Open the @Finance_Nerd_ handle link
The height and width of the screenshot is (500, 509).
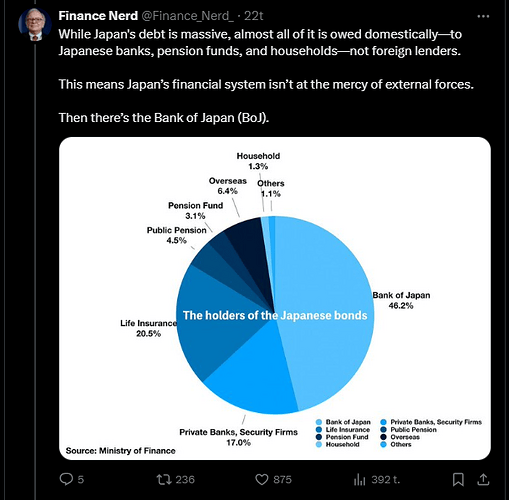point(188,16)
